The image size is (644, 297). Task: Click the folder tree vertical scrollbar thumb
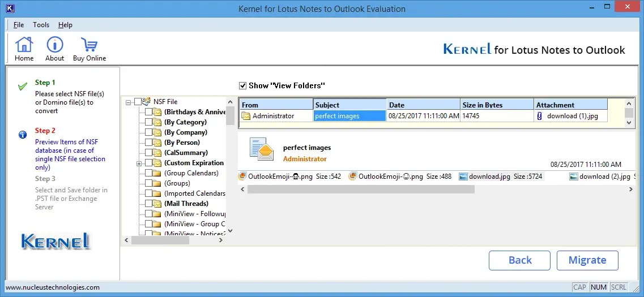tap(230, 115)
